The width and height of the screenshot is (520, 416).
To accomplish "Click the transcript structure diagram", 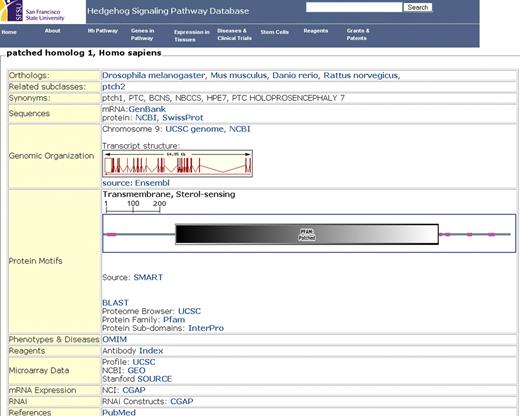I will (x=177, y=164).
